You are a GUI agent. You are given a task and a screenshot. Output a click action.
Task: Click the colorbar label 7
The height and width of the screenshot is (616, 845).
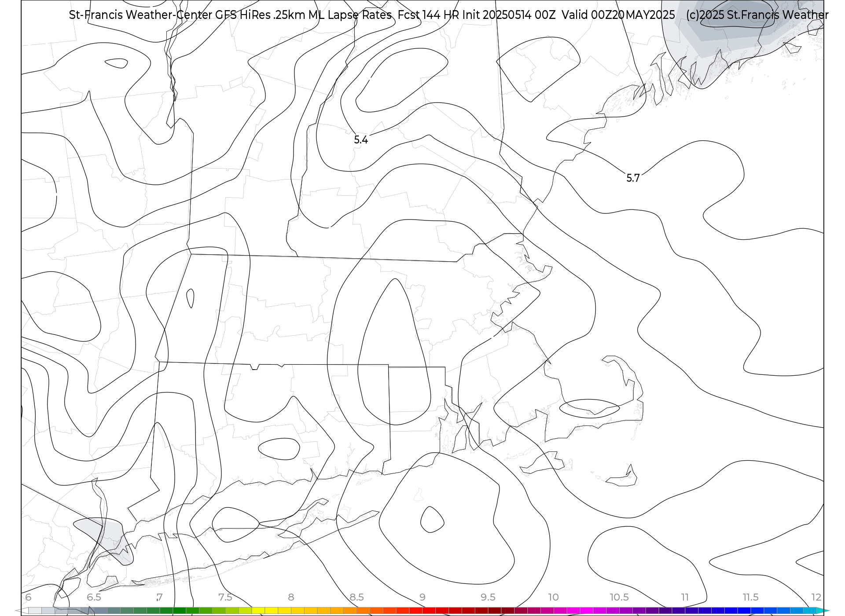click(159, 597)
